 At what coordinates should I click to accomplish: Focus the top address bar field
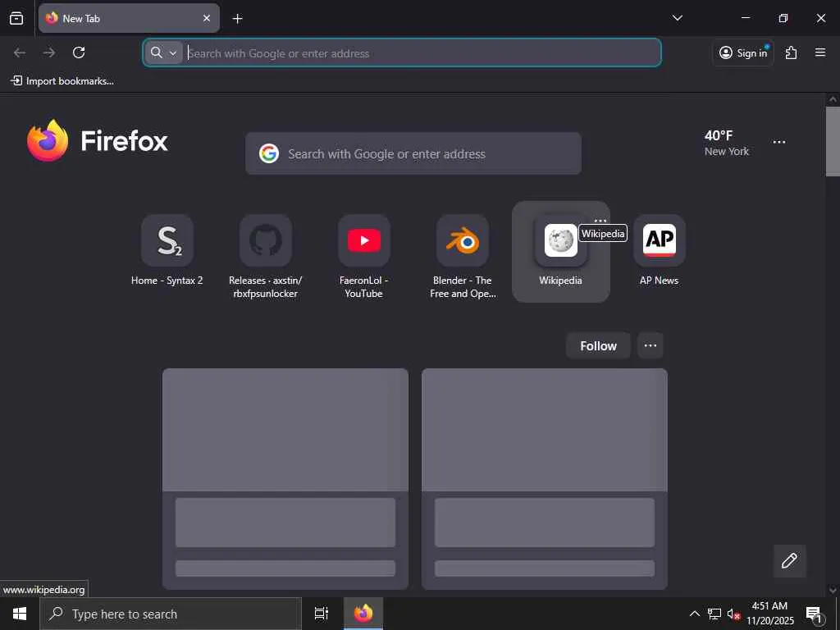(402, 52)
